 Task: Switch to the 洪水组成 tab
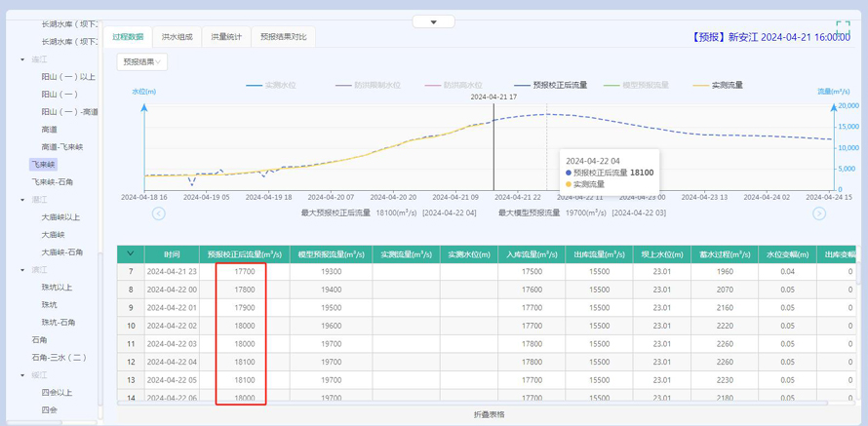pyautogui.click(x=177, y=37)
